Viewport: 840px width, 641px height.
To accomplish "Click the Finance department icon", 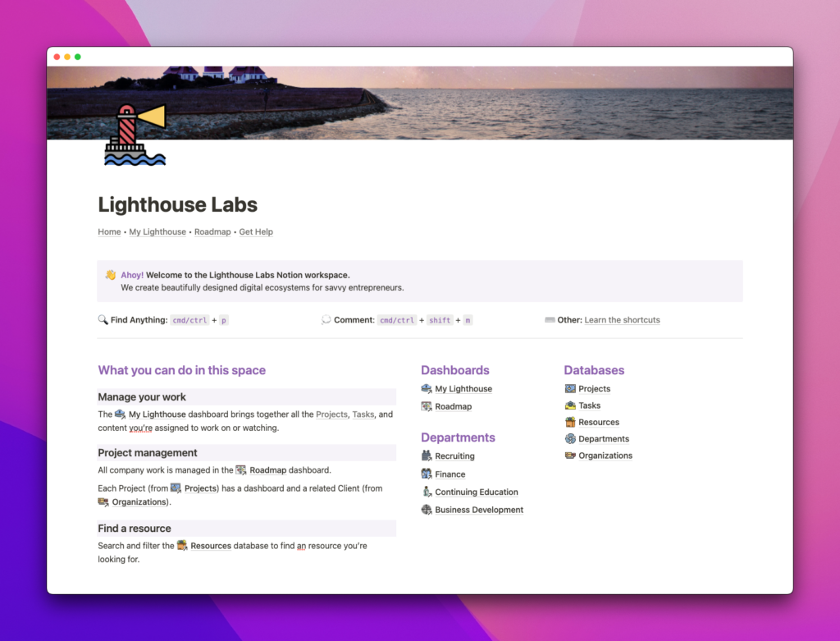I will [427, 474].
